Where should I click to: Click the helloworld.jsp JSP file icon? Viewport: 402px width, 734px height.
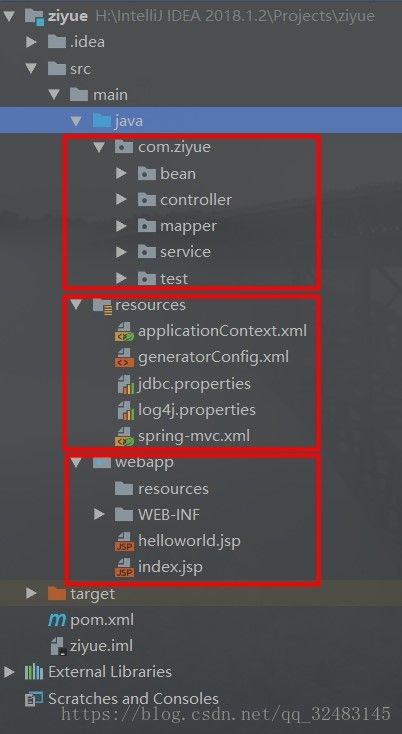click(x=124, y=541)
